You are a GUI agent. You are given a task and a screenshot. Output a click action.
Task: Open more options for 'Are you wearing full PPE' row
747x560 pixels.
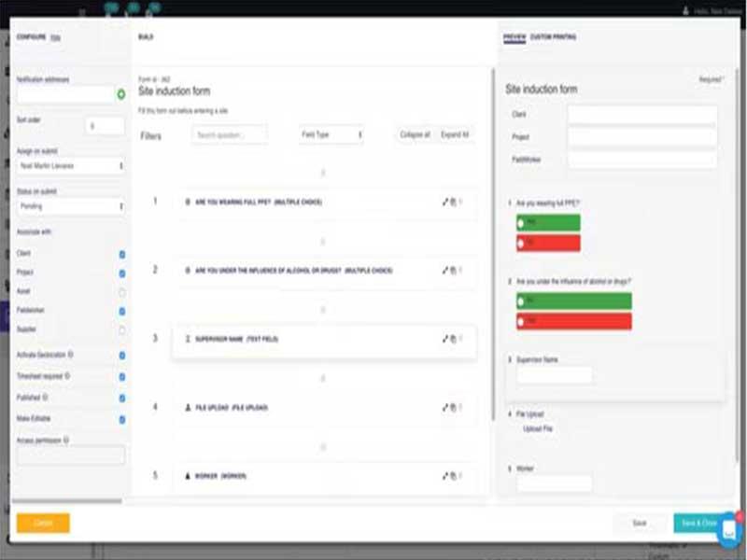coord(460,202)
